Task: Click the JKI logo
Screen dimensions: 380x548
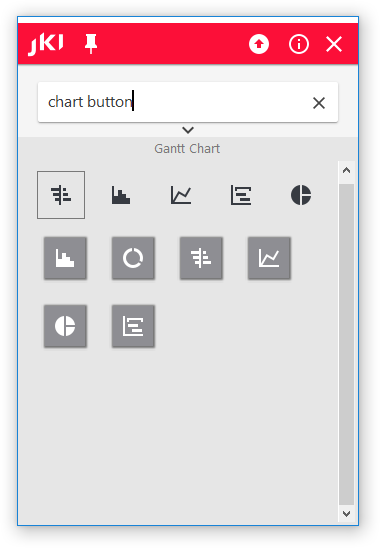Action: (46, 44)
